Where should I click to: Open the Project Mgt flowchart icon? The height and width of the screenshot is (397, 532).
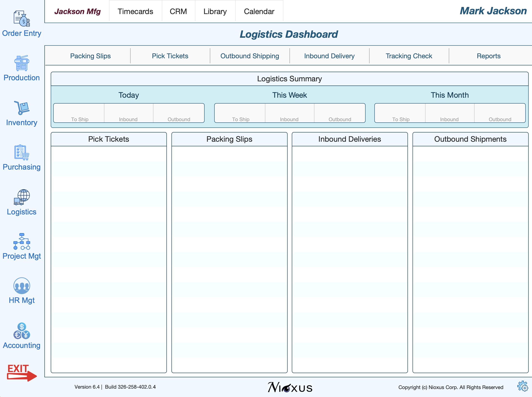click(x=22, y=241)
